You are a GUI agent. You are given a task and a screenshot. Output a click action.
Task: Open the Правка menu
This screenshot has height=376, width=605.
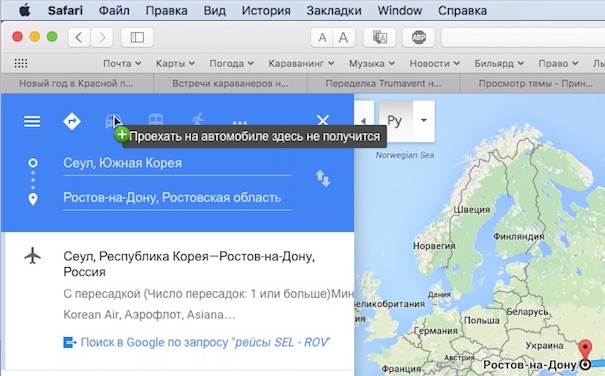tap(166, 10)
